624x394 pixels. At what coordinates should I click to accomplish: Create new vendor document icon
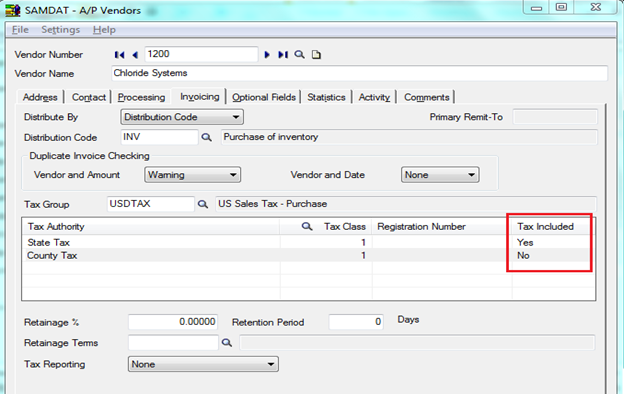coord(316,55)
